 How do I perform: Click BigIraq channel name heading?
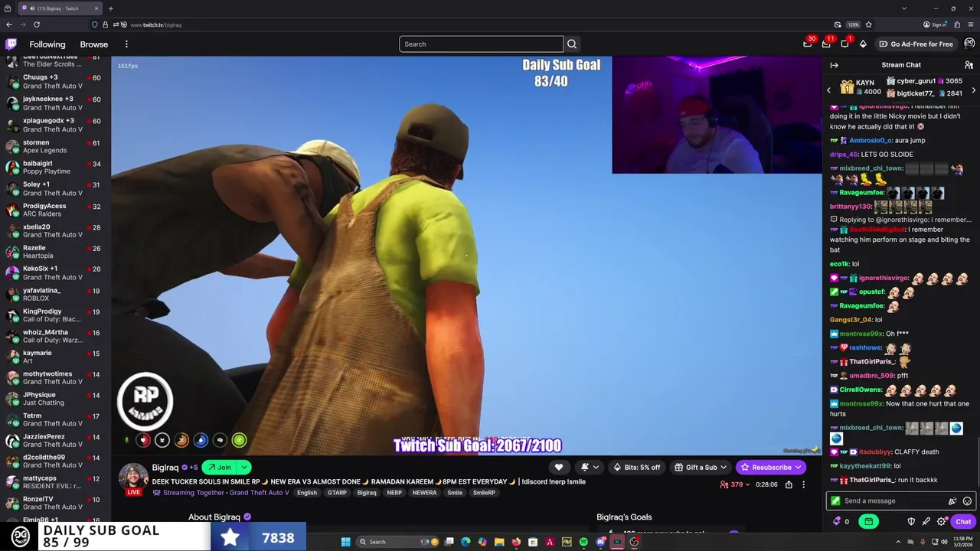click(x=165, y=468)
